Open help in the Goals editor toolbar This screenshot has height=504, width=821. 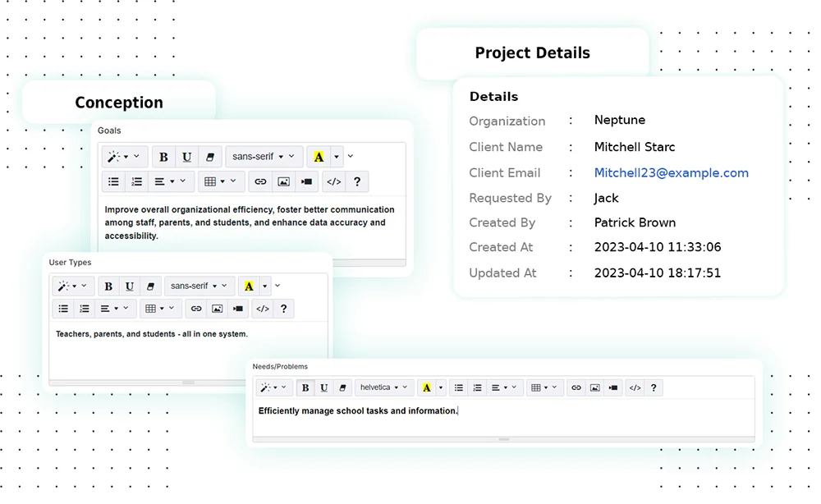(x=355, y=181)
